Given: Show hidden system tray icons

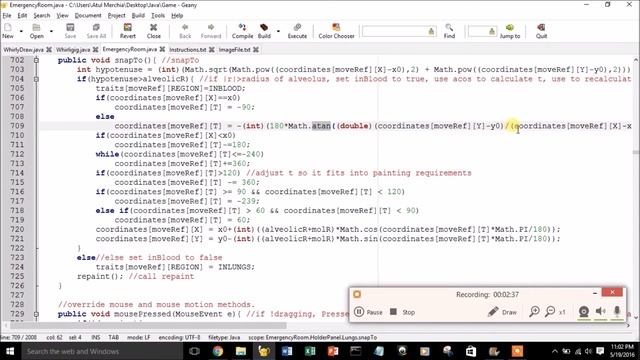Looking at the screenshot, I should click(x=554, y=351).
